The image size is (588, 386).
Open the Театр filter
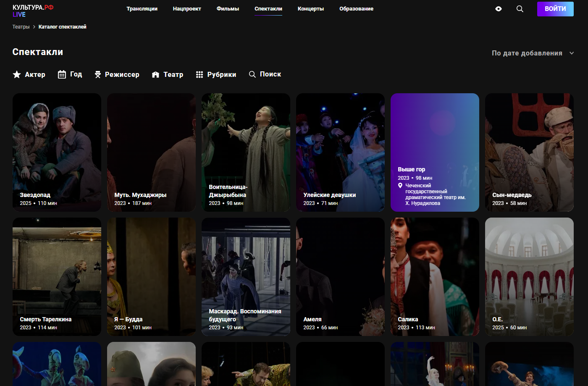click(x=168, y=74)
